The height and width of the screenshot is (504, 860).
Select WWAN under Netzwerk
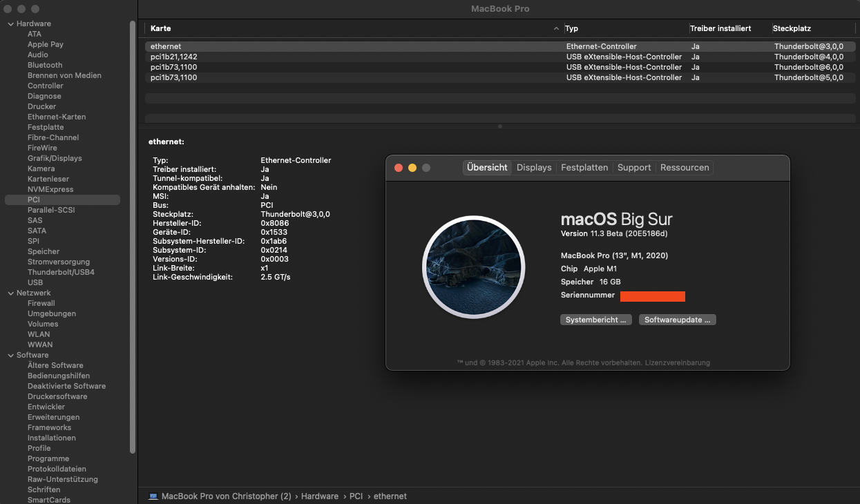pyautogui.click(x=40, y=345)
